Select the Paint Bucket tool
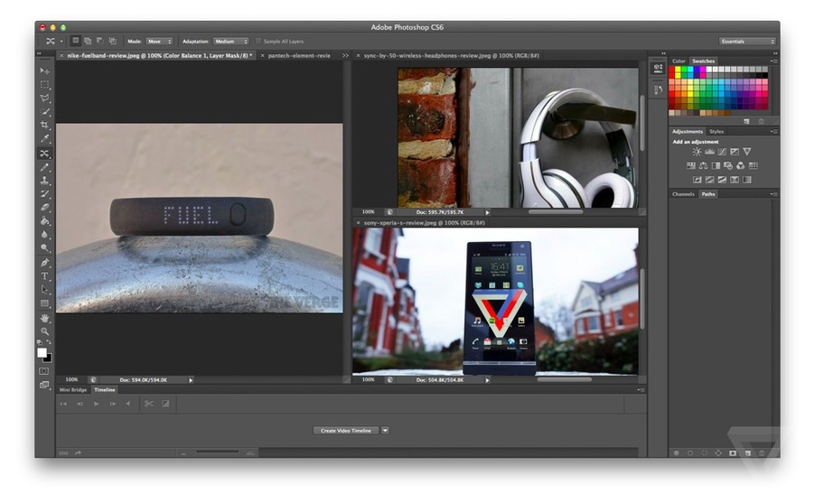The width and height of the screenshot is (815, 504). click(44, 220)
